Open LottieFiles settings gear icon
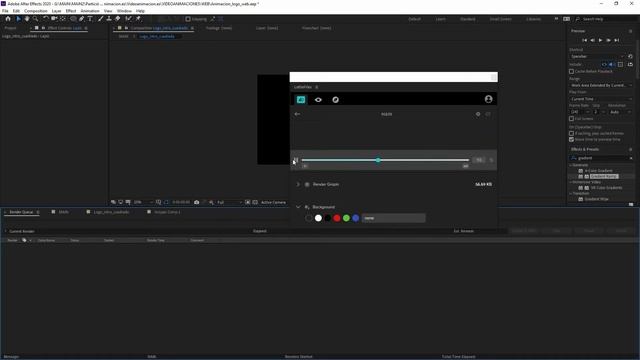The image size is (640, 360). point(478,114)
